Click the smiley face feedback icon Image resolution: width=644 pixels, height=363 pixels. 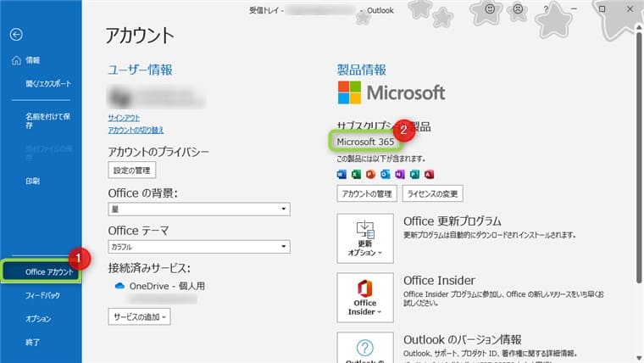pyautogui.click(x=490, y=8)
